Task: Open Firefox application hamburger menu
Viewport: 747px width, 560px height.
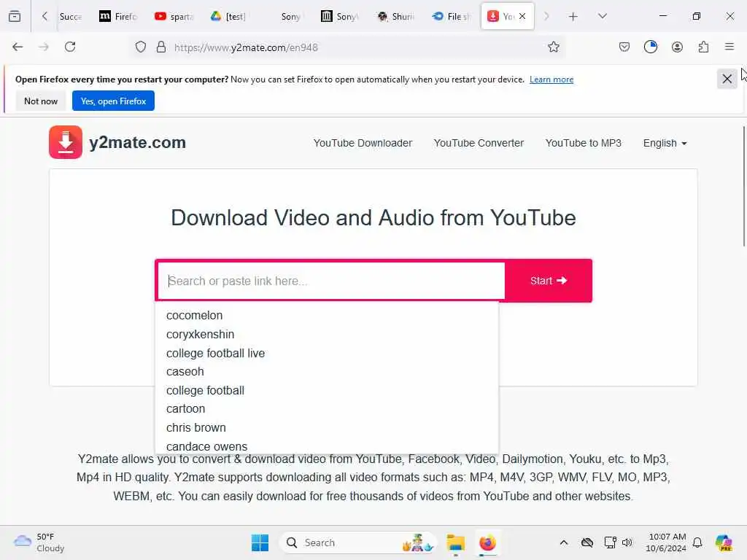Action: [729, 47]
